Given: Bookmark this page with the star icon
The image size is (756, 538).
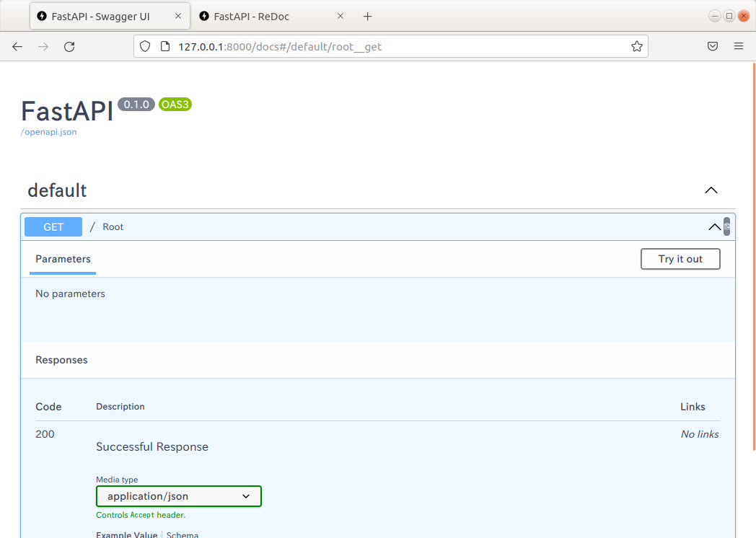Looking at the screenshot, I should coord(636,46).
